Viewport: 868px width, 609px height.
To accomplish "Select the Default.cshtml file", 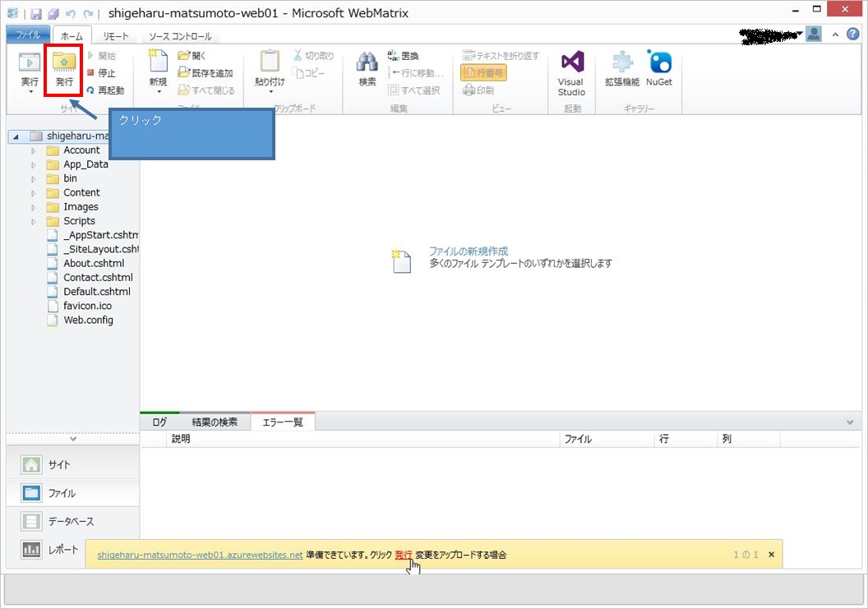I will [90, 292].
